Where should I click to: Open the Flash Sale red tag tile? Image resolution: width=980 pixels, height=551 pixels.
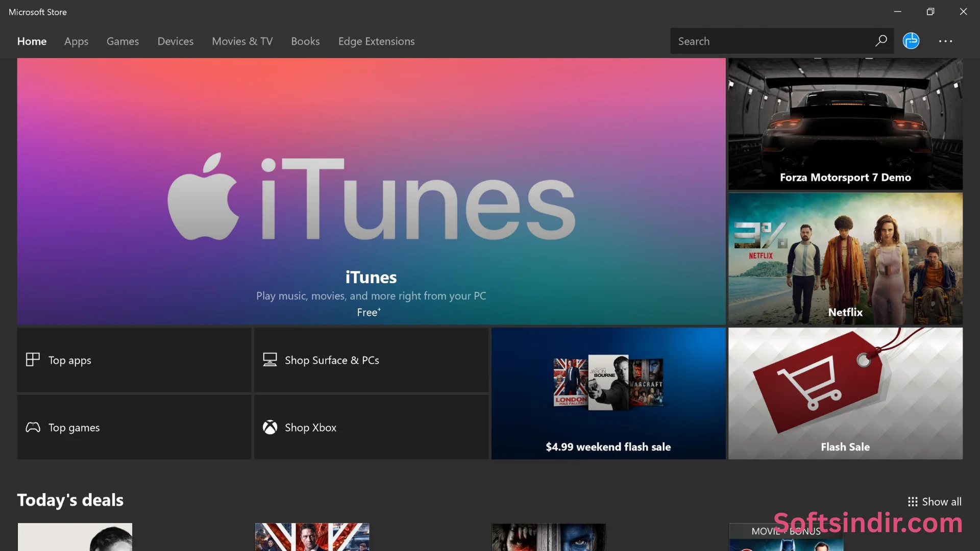tap(845, 393)
